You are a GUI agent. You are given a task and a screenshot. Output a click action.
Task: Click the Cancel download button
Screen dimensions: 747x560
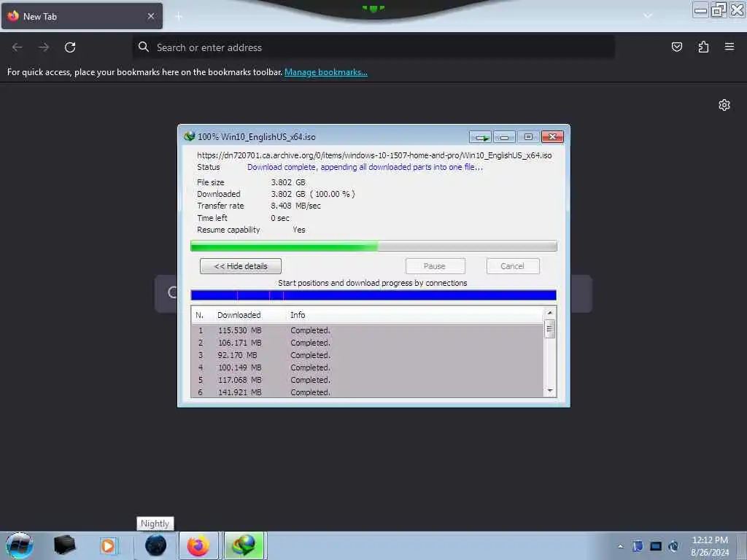[513, 266]
